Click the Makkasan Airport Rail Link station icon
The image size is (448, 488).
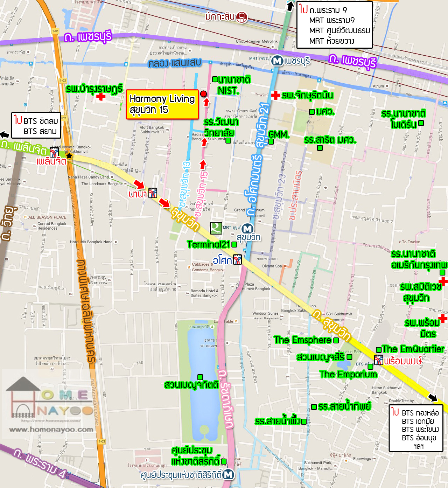point(241,17)
